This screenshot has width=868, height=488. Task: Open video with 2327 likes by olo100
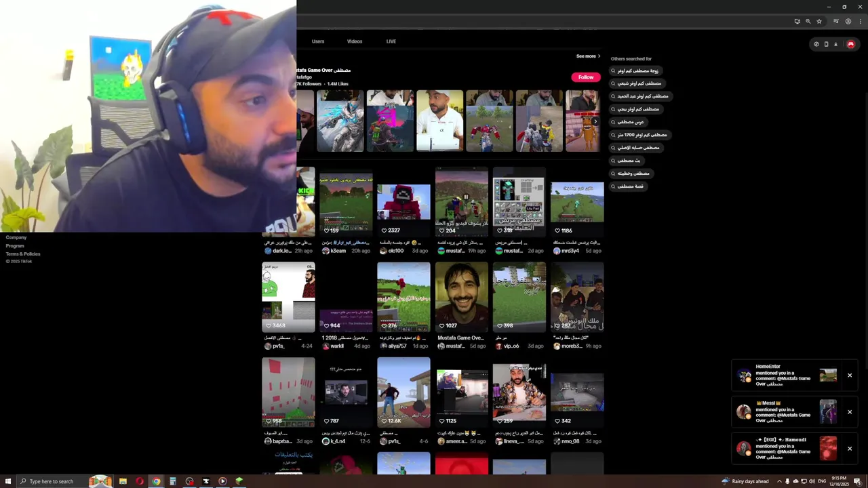403,202
